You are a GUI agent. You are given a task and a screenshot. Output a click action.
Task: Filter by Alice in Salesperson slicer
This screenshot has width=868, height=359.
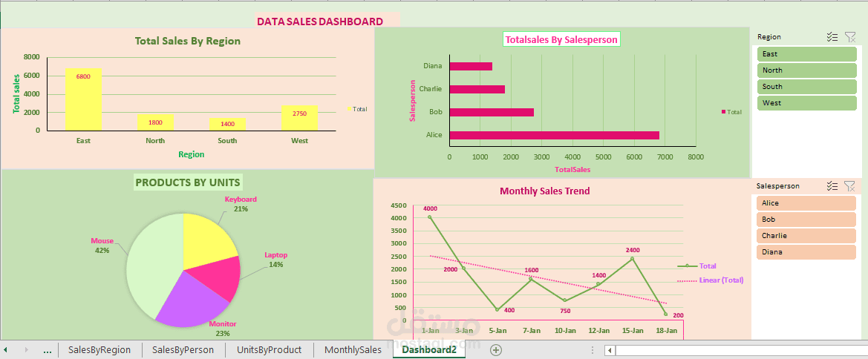click(x=806, y=203)
